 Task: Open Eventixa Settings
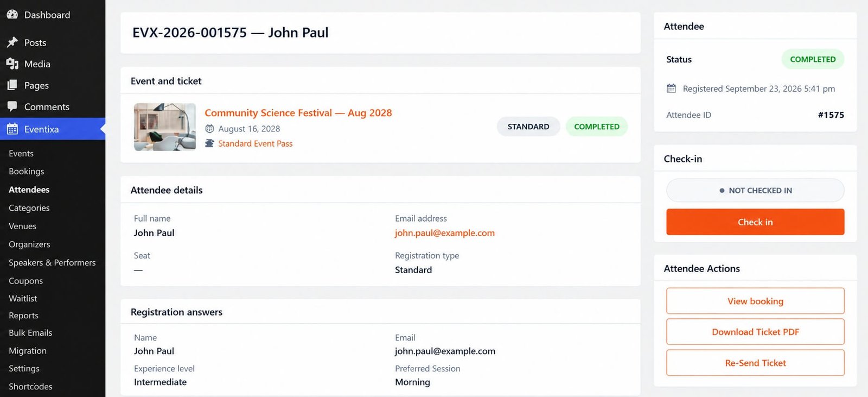pos(24,368)
